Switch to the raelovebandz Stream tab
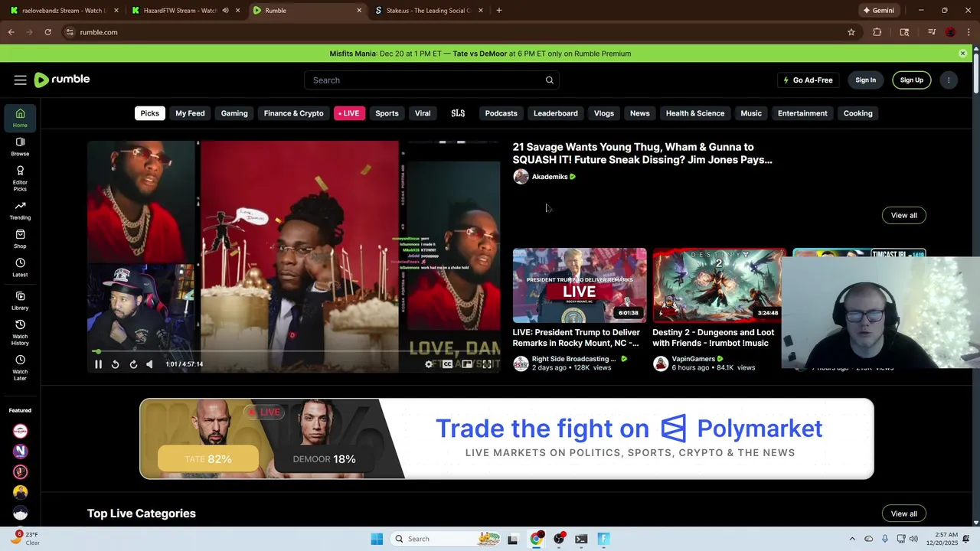The height and width of the screenshot is (551, 980). pos(63,11)
